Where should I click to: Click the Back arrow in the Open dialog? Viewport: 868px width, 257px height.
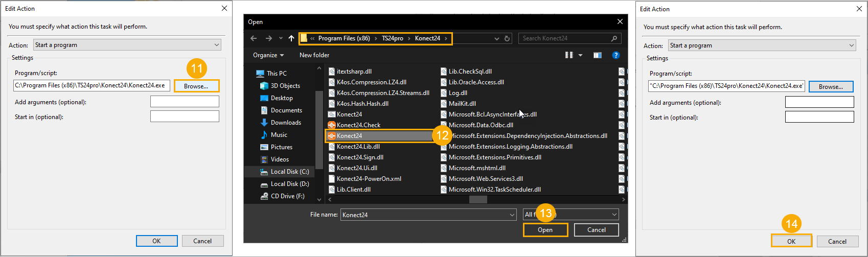pyautogui.click(x=254, y=38)
